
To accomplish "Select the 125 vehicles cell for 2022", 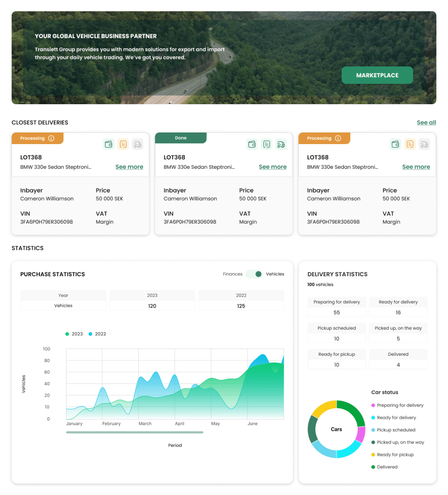I will tap(241, 306).
